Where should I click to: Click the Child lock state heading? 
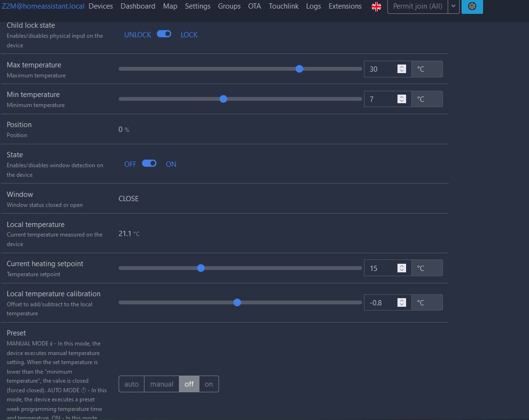(31, 25)
